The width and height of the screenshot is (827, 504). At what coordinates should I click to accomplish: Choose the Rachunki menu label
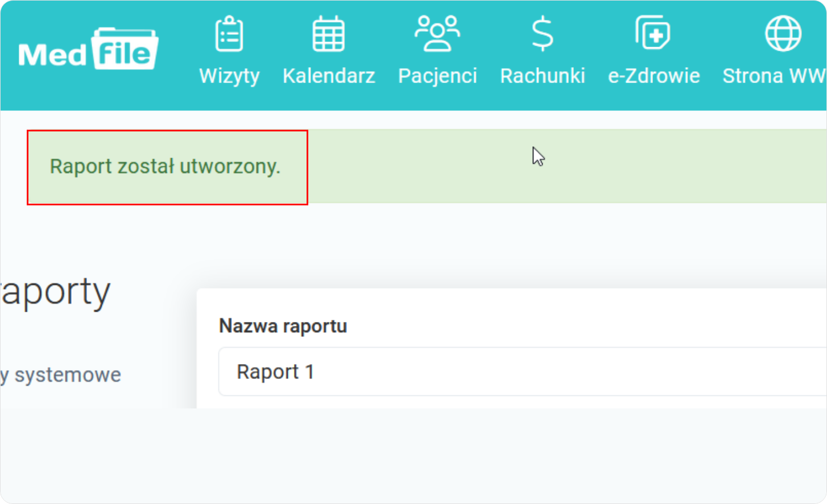click(x=543, y=76)
